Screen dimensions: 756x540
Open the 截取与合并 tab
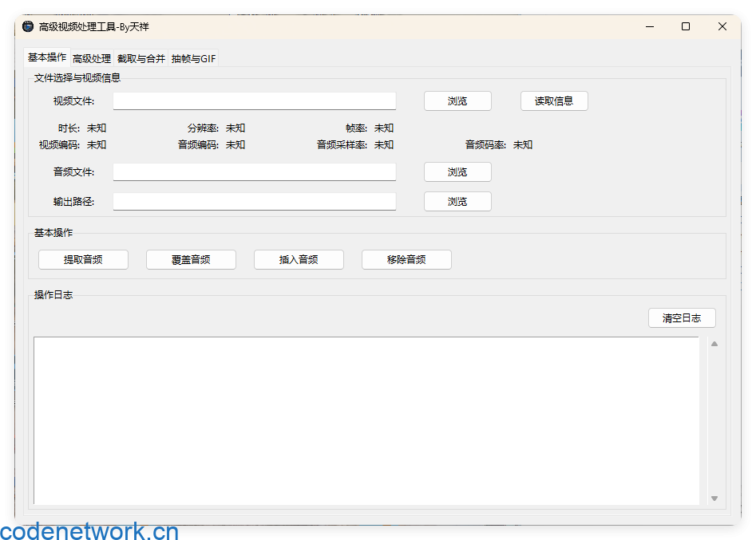pos(140,57)
